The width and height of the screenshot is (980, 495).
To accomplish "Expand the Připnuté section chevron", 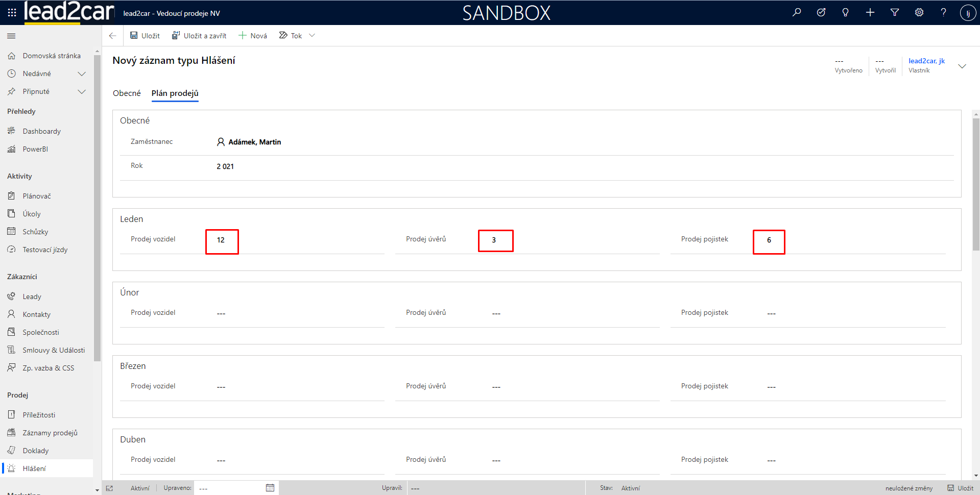I will [x=82, y=92].
